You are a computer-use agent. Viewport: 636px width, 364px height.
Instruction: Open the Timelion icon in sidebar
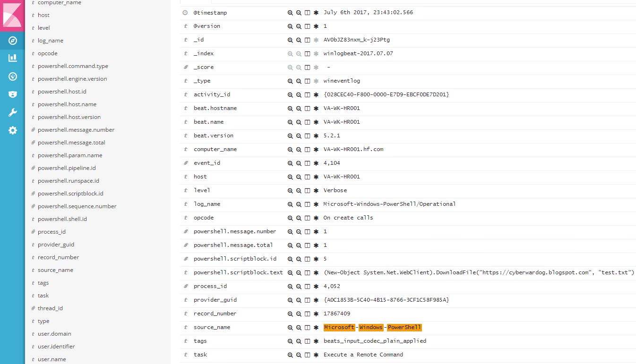coord(13,94)
